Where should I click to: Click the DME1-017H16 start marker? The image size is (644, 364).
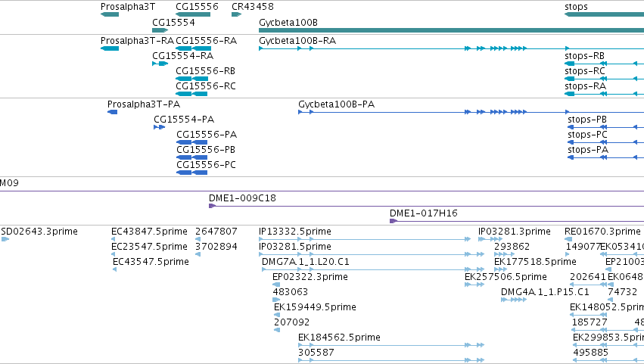coord(393,221)
